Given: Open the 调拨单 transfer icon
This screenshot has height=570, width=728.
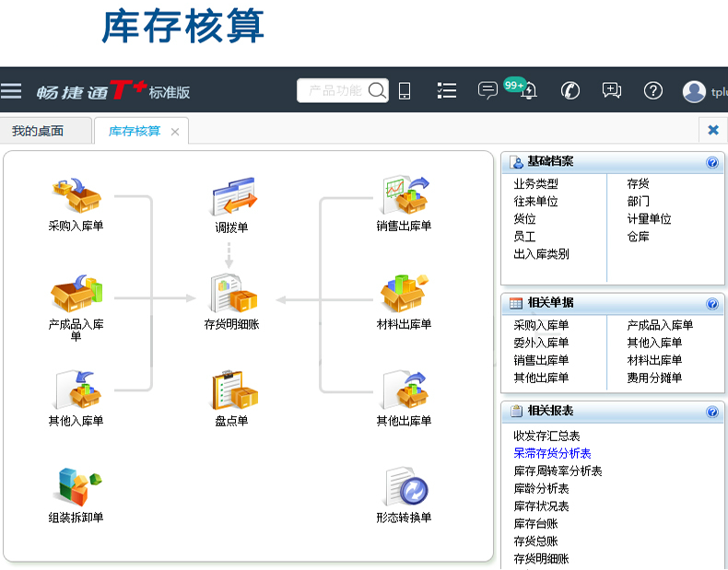Looking at the screenshot, I should (234, 197).
